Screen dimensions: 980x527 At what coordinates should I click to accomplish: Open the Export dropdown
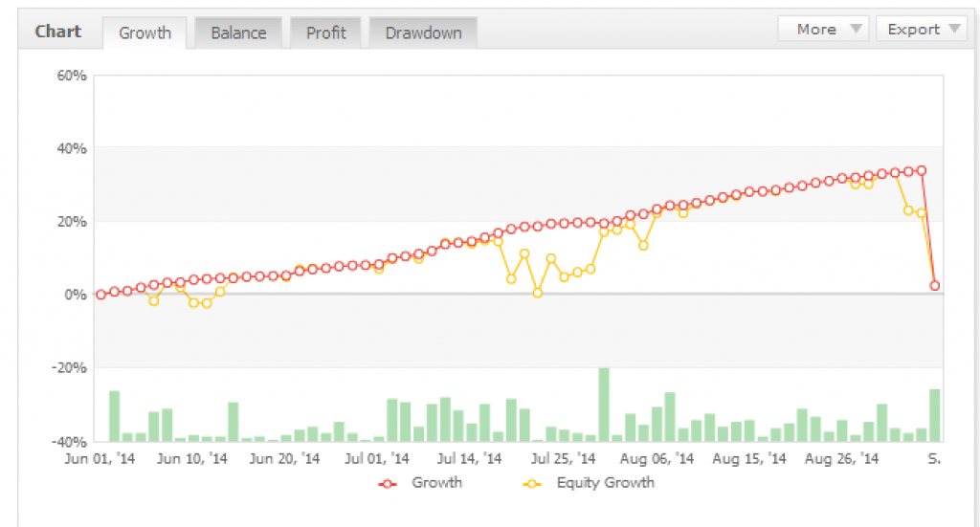921,30
